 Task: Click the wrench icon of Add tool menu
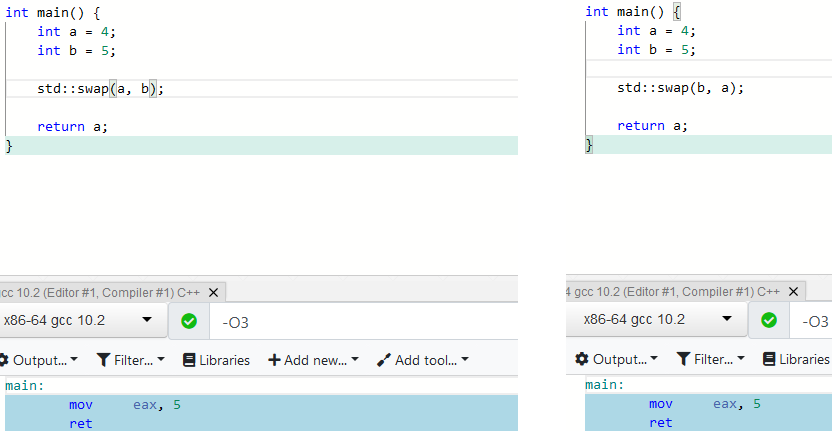384,360
